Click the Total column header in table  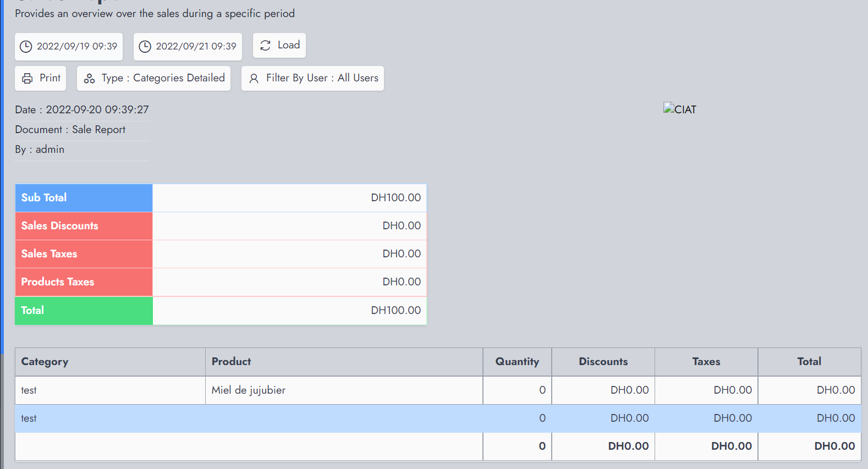809,362
